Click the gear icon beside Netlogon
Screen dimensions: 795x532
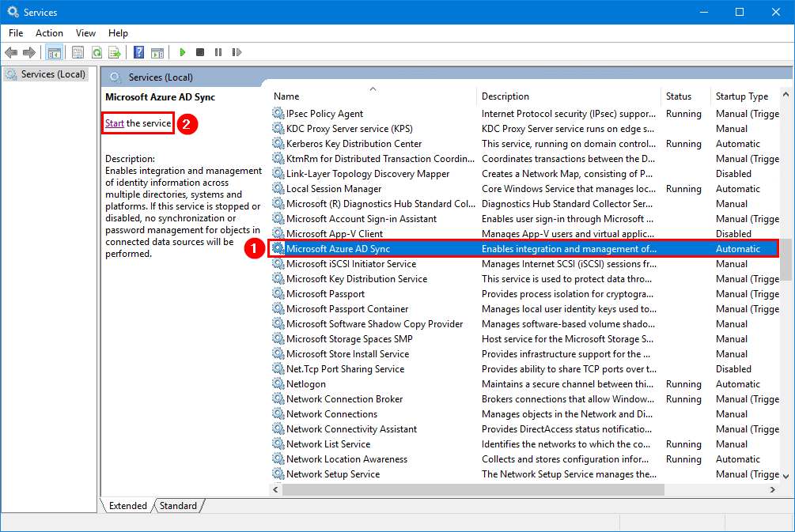pos(278,384)
